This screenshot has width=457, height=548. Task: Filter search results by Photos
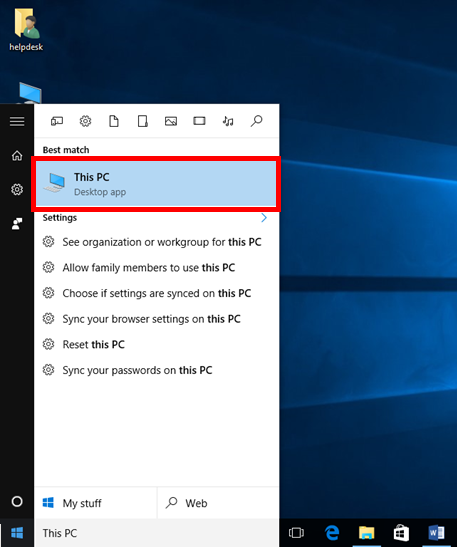(x=171, y=121)
